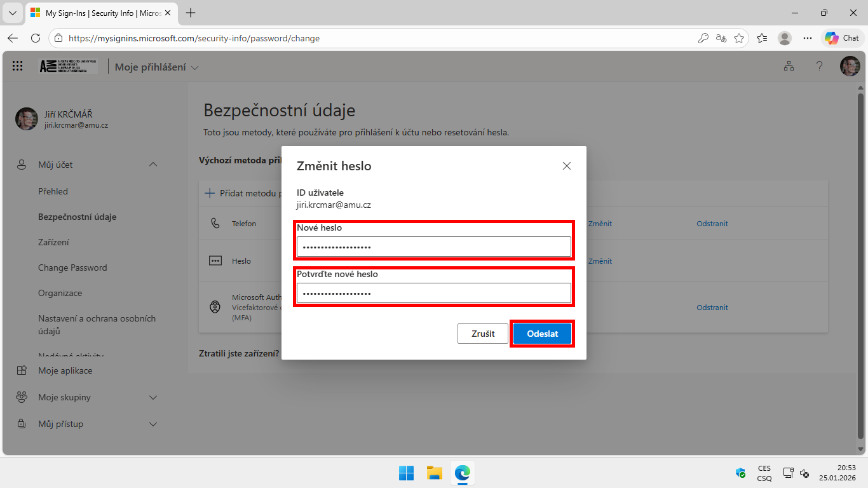Click the profile avatar in the header
This screenshot has width=868, height=488.
(850, 65)
